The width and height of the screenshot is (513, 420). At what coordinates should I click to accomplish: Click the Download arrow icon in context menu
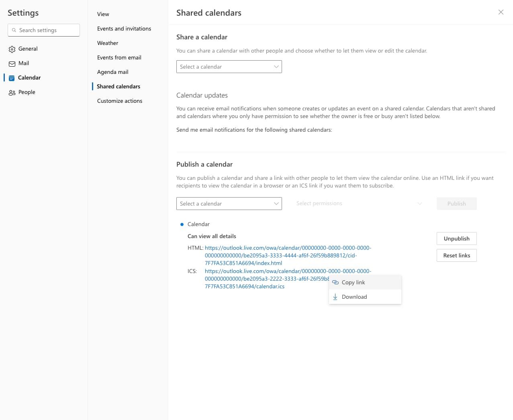click(x=335, y=297)
